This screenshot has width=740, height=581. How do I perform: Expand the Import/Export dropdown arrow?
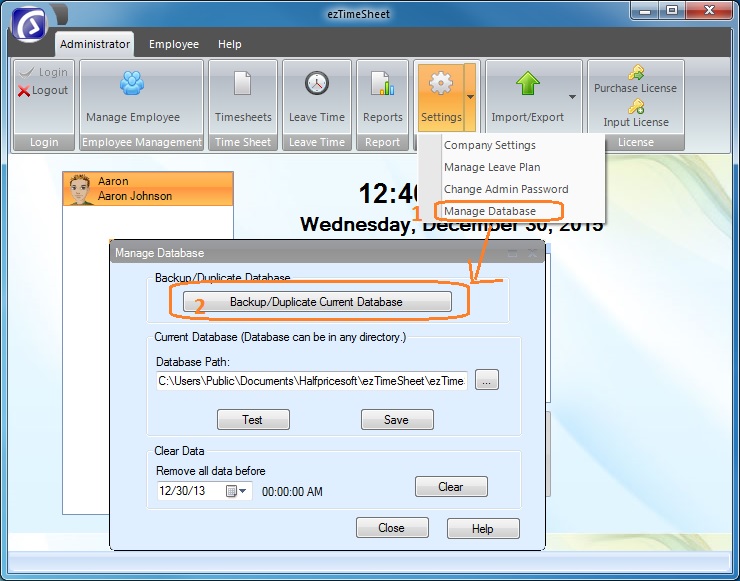click(x=572, y=97)
